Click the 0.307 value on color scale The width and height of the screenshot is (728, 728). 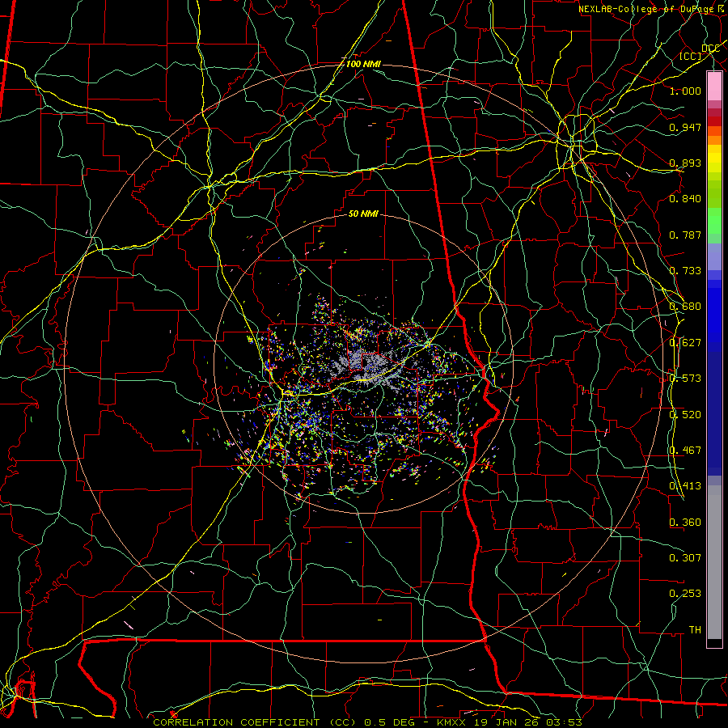685,557
